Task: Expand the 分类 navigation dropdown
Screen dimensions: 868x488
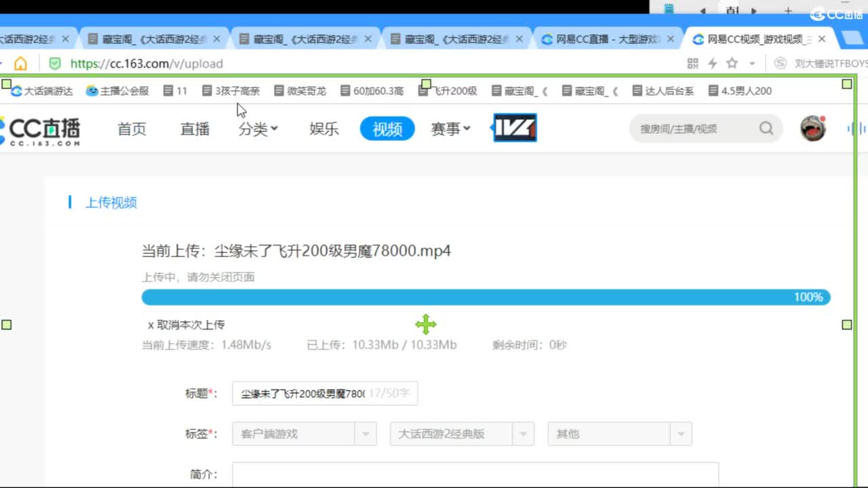Action: [x=258, y=129]
